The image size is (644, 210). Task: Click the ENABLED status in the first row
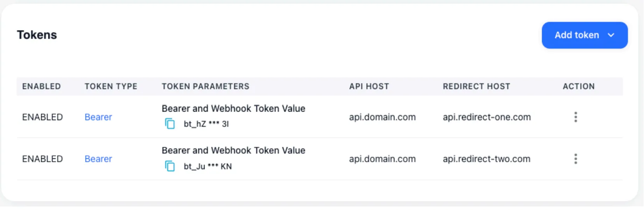[x=42, y=117]
